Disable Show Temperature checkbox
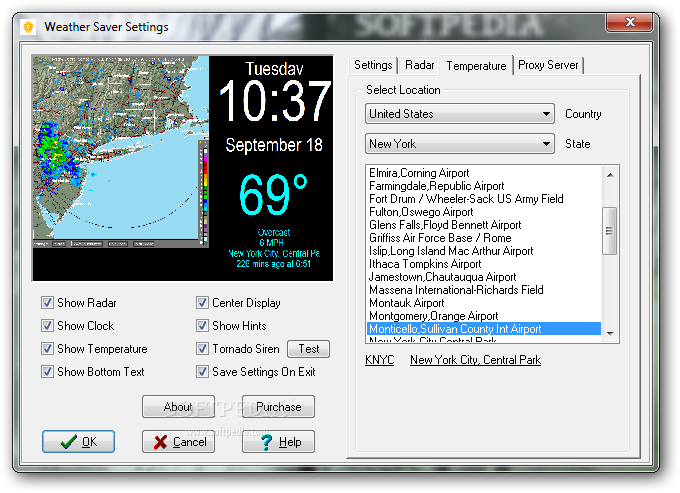The width and height of the screenshot is (680, 493). pos(47,349)
